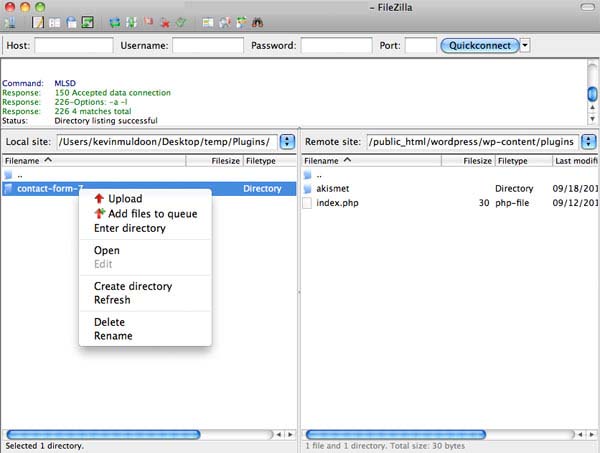Toggle the transfer queue display icon
The image size is (600, 453).
88,23
